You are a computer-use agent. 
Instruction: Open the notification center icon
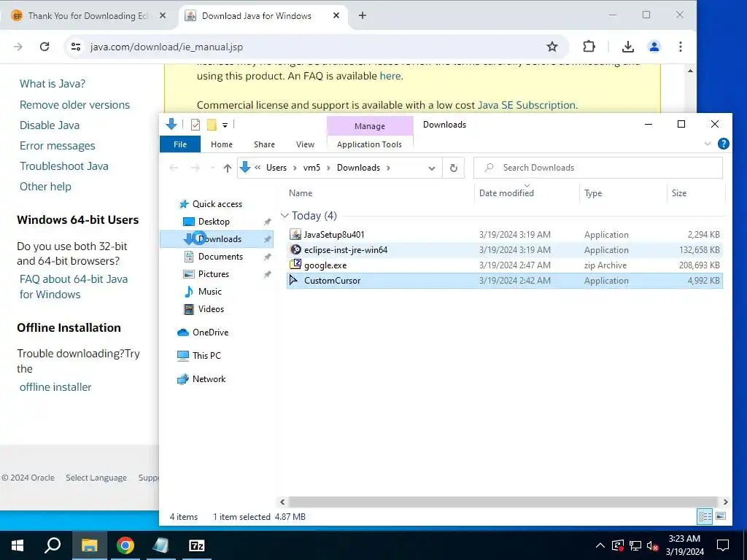point(723,545)
